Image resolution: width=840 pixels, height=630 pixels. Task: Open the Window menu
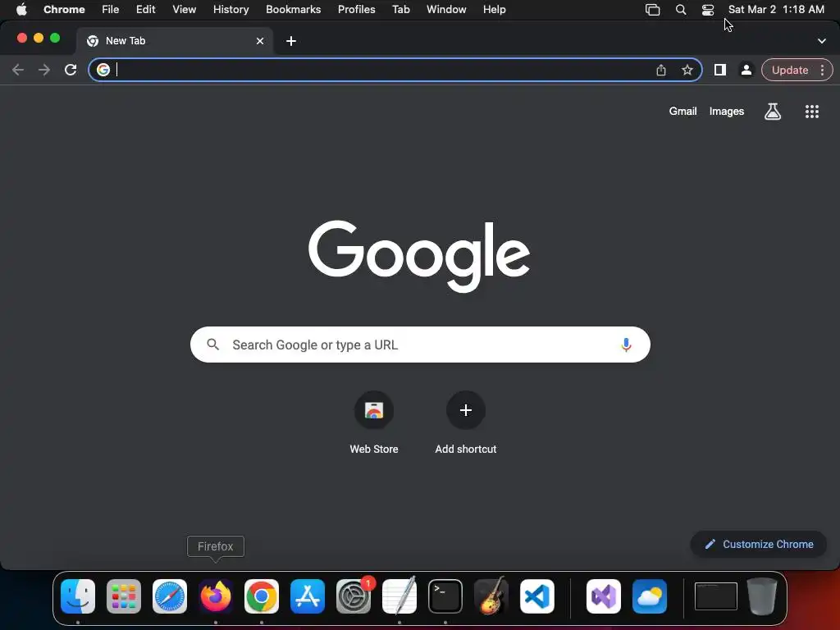tap(446, 10)
